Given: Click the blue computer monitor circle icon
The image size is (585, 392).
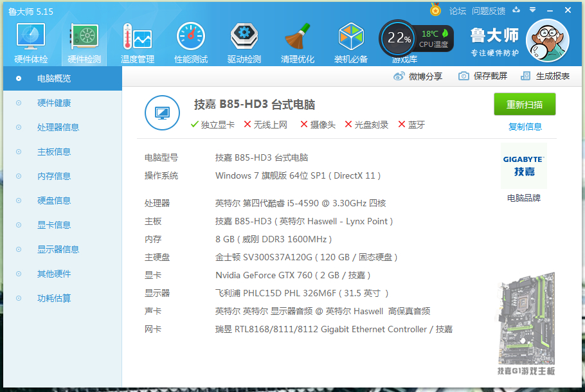Looking at the screenshot, I should pos(162,112).
